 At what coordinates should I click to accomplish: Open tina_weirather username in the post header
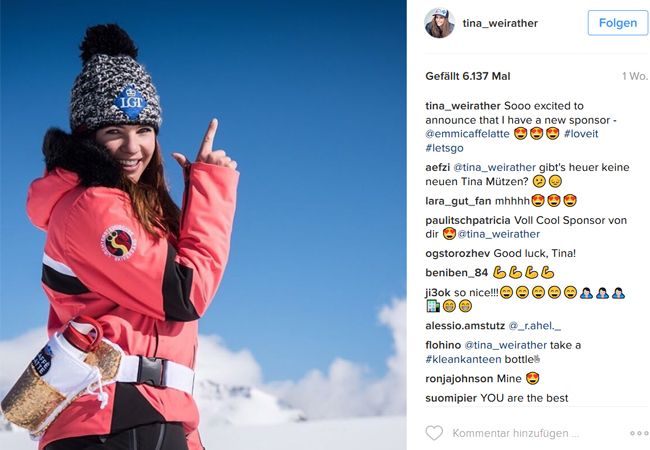coord(500,23)
